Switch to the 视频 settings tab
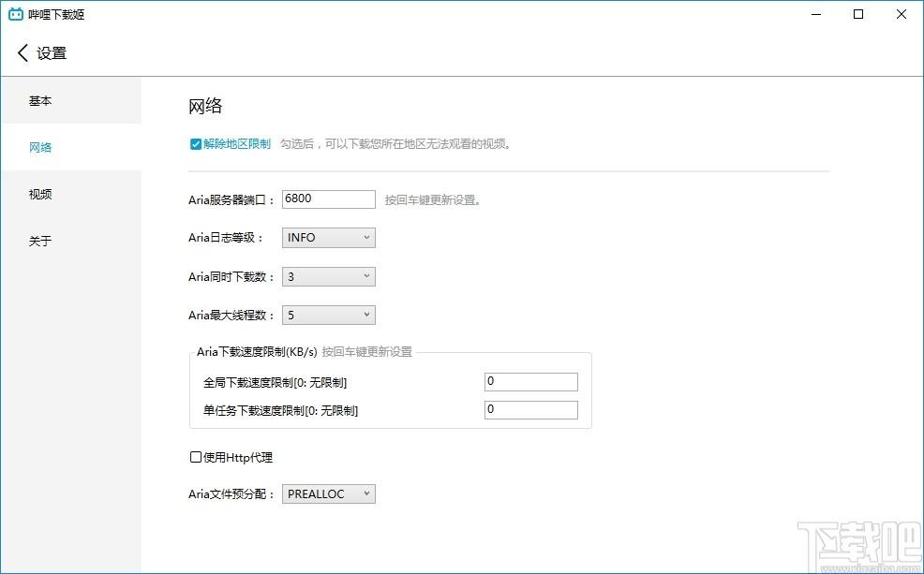 tap(70, 194)
